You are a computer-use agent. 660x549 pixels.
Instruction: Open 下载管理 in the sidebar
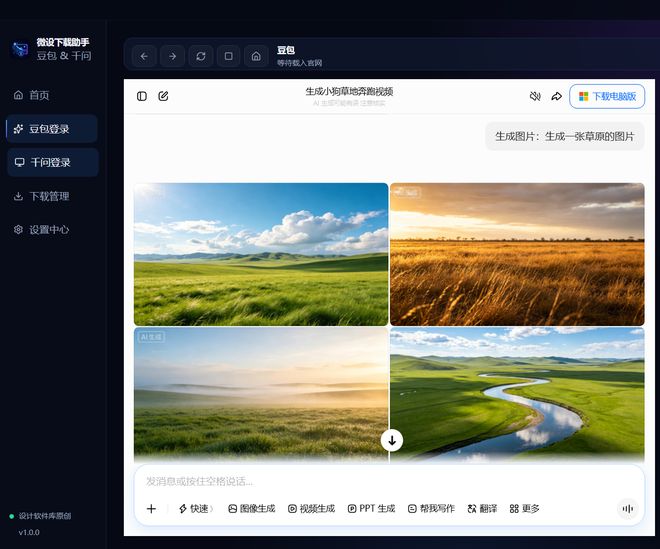[x=41, y=196]
